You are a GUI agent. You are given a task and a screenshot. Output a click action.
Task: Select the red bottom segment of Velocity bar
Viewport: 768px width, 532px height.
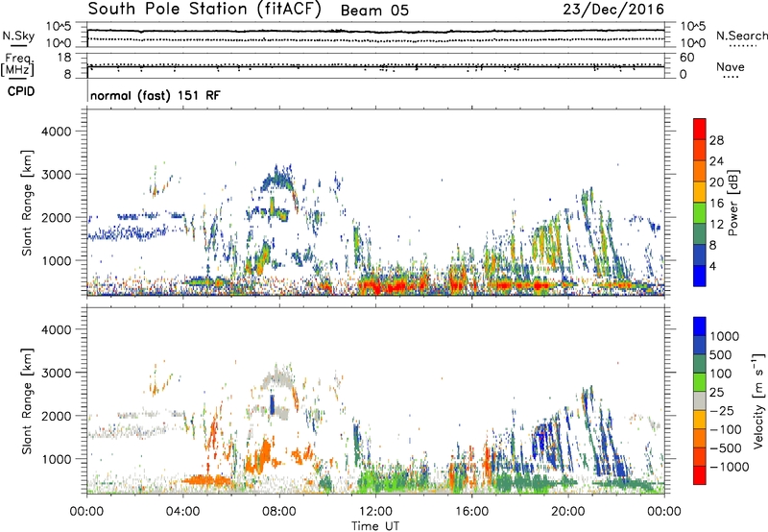pos(700,475)
